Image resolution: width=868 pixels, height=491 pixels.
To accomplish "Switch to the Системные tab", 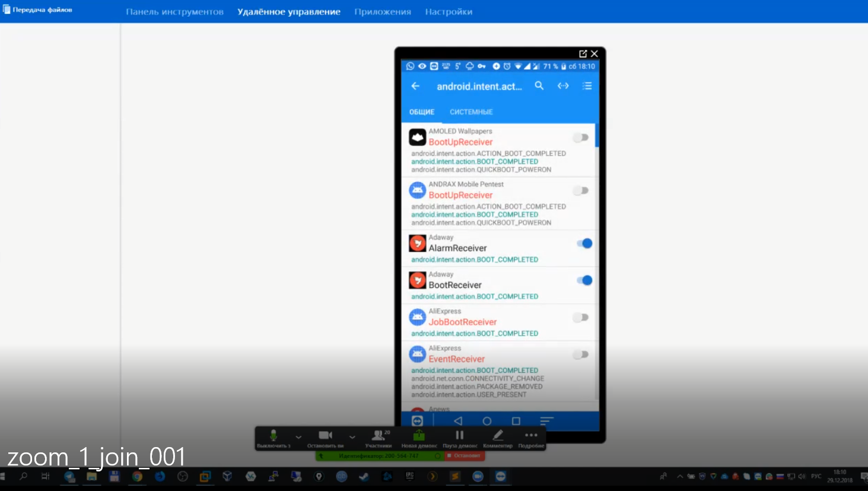I will (x=471, y=112).
